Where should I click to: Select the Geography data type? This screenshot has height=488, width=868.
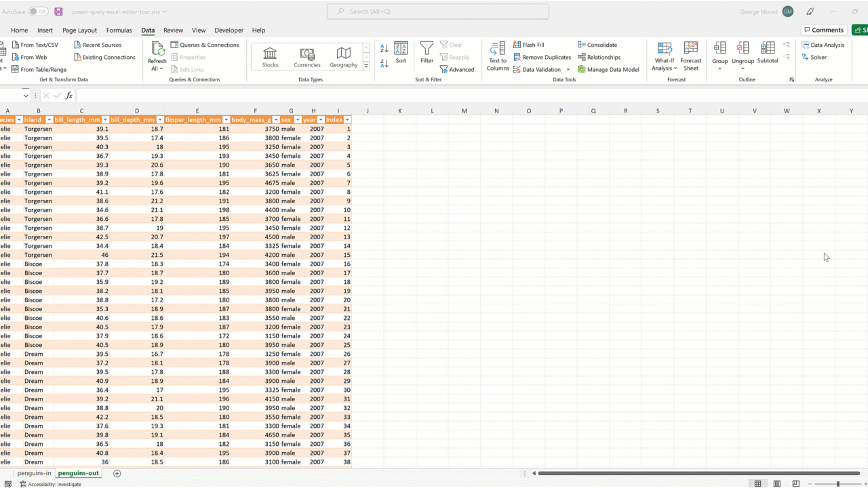tap(343, 54)
